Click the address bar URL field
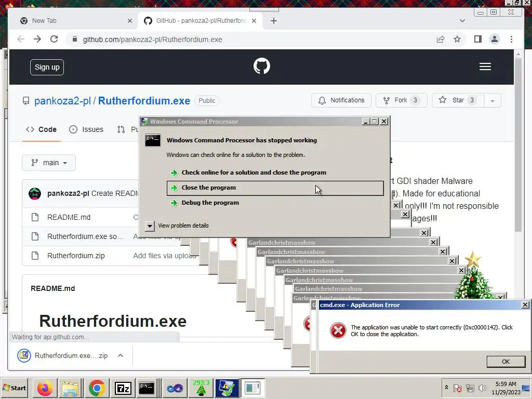532x399 pixels. [x=251, y=39]
